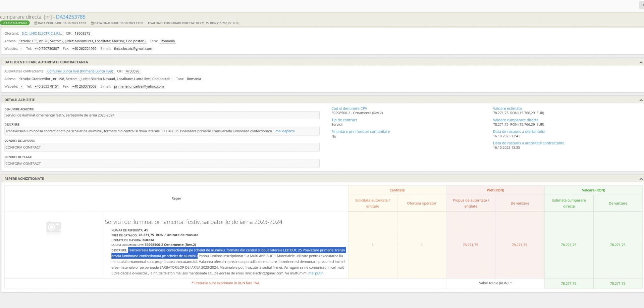
Task: Click the calendar icon beside Data Finalizare
Action: point(92,23)
